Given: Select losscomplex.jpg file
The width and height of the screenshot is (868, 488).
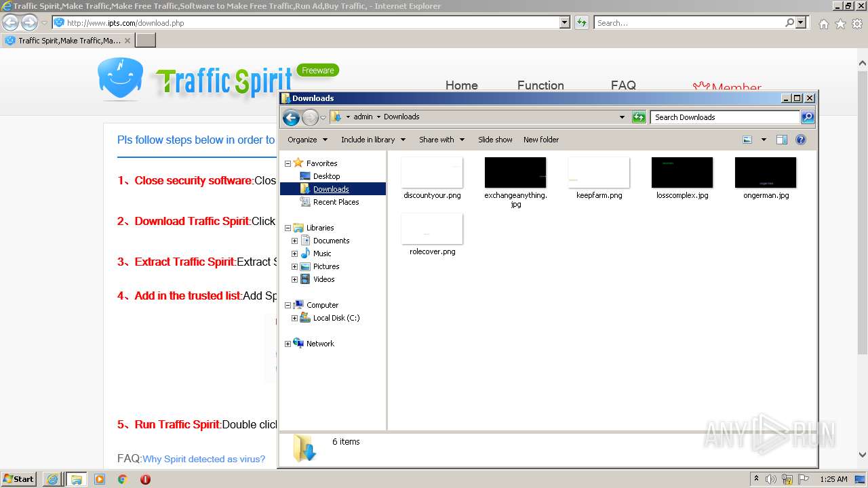Looking at the screenshot, I should (x=682, y=179).
